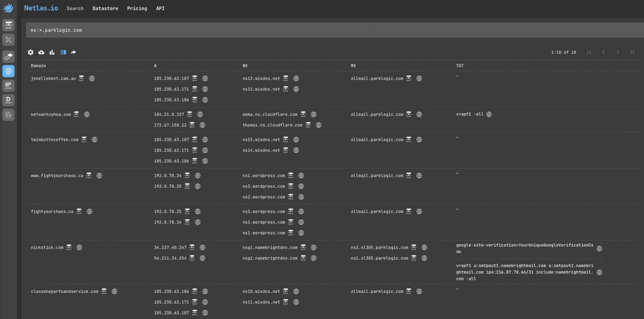
Task: Click globe icon next to google-site-verification record
Action: click(x=599, y=249)
